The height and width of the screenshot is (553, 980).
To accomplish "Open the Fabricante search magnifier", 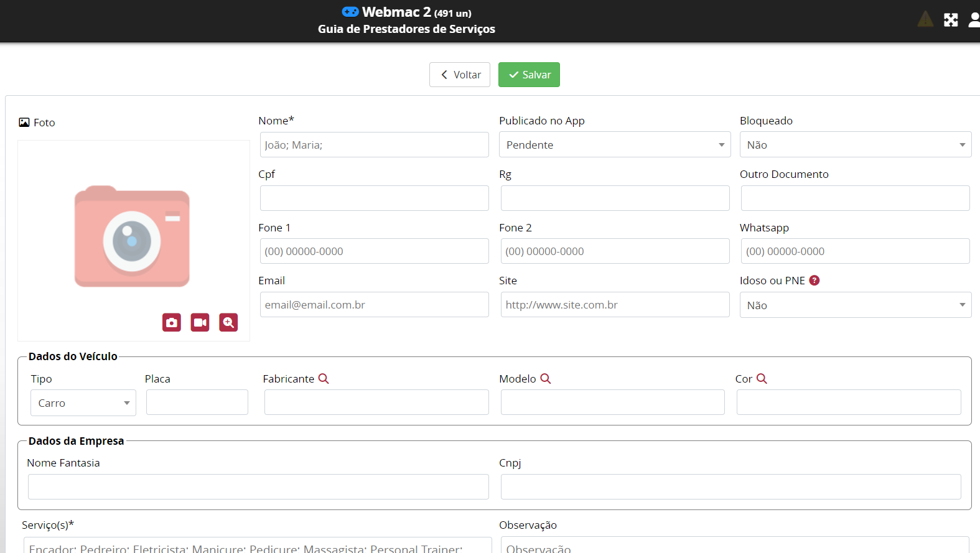I will (324, 378).
